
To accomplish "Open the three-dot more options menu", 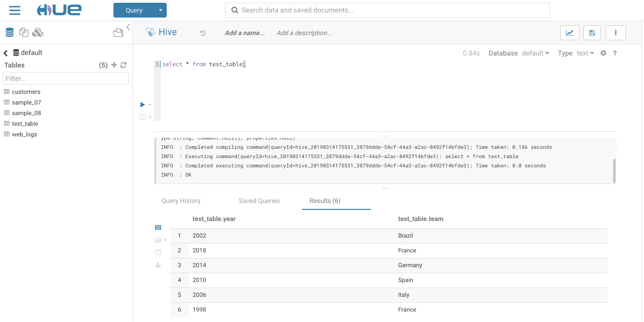I will tap(615, 33).
